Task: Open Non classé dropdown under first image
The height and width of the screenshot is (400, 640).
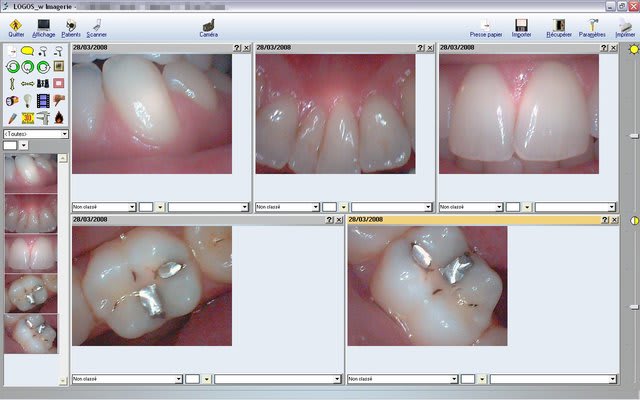Action: 132,207
